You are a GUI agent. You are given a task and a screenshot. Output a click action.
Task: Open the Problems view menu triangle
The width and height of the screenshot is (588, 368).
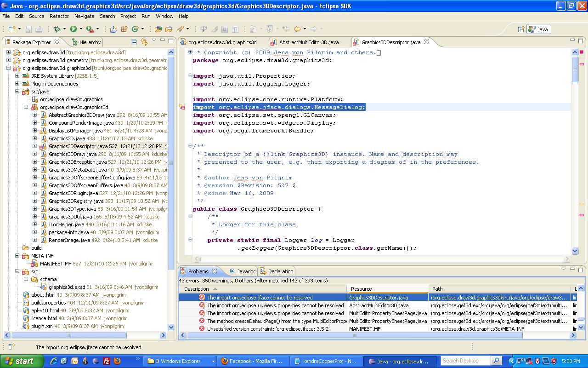pos(564,269)
